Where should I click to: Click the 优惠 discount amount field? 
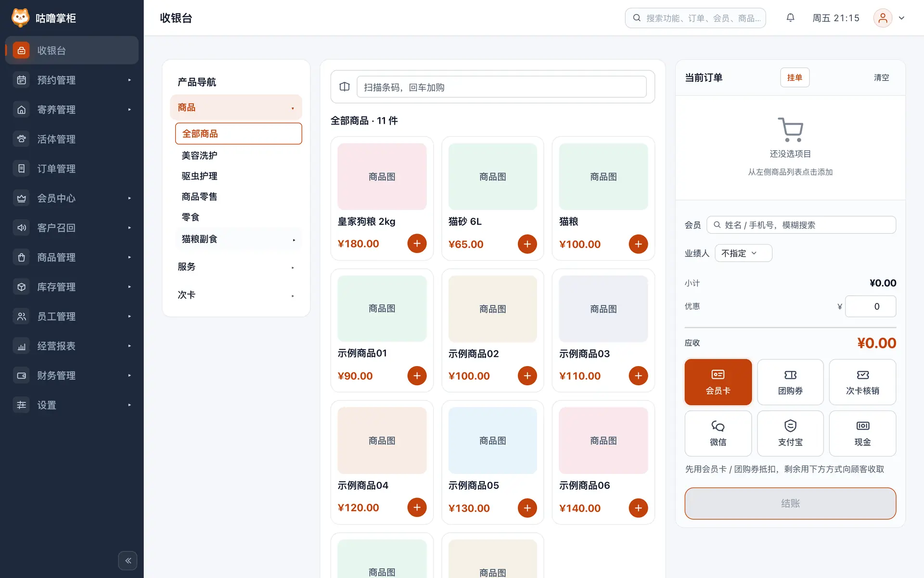871,306
